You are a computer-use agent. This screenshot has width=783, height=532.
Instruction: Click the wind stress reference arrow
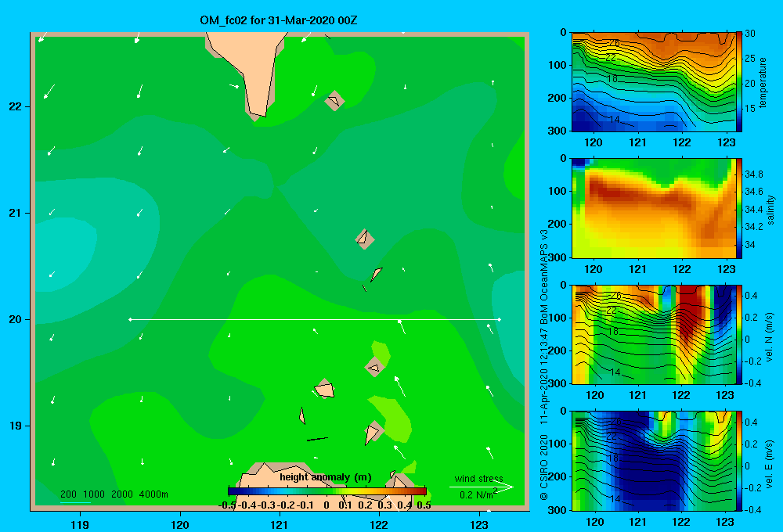(x=481, y=487)
